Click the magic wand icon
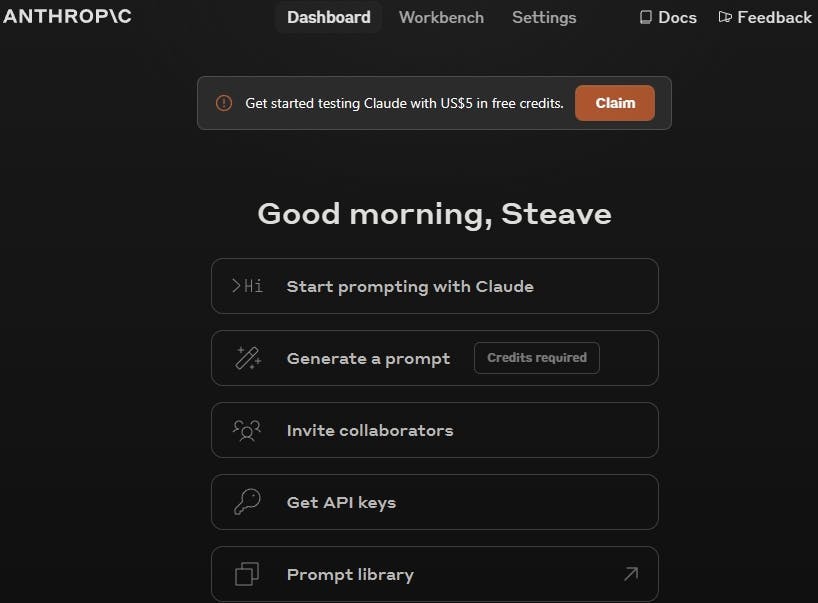The height and width of the screenshot is (603, 818). (x=248, y=358)
